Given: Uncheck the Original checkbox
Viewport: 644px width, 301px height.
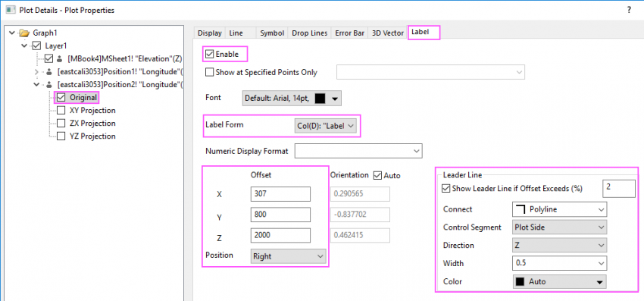Looking at the screenshot, I should 61,98.
